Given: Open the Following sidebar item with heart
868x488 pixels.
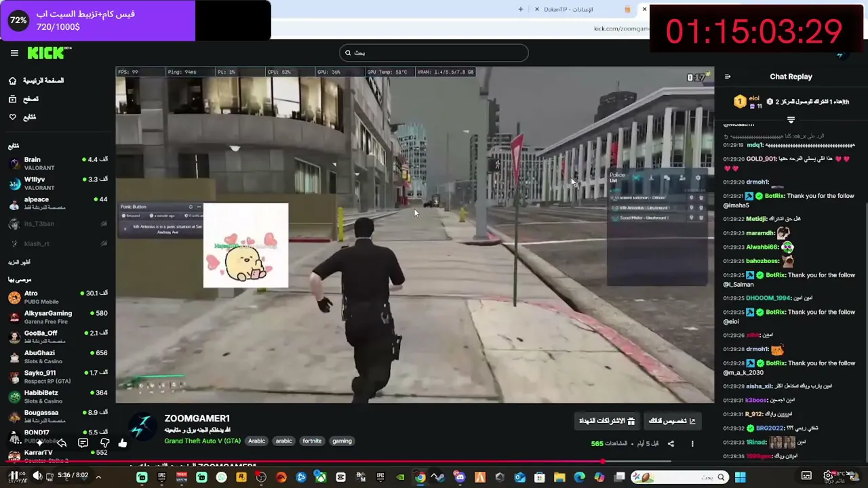Looking at the screenshot, I should [x=22, y=117].
